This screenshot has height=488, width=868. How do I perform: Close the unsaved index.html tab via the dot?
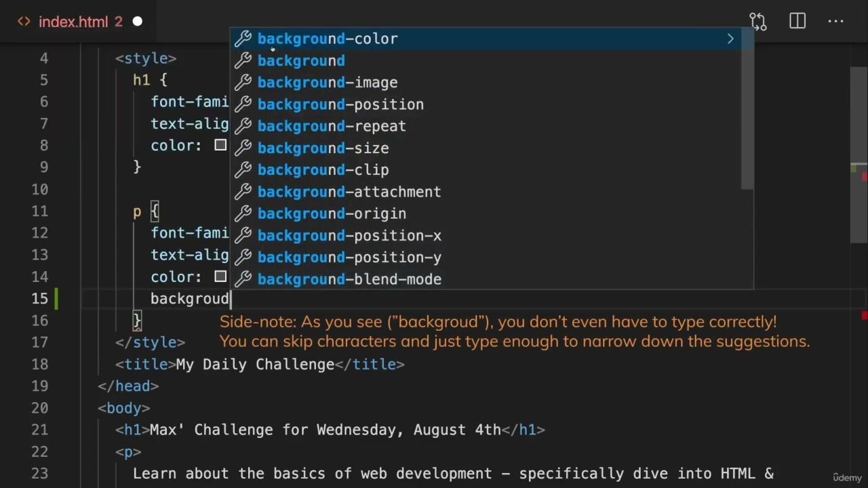click(x=138, y=22)
